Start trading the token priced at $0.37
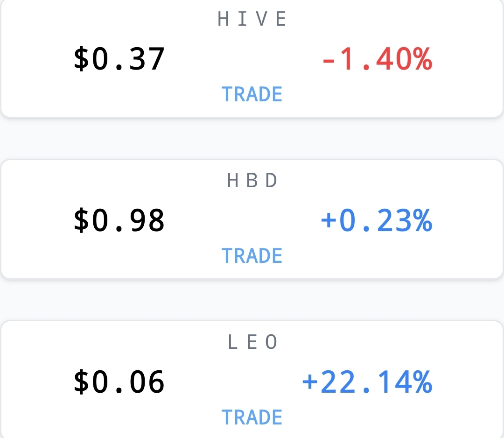Screen dimensions: 504x438 pos(252,94)
